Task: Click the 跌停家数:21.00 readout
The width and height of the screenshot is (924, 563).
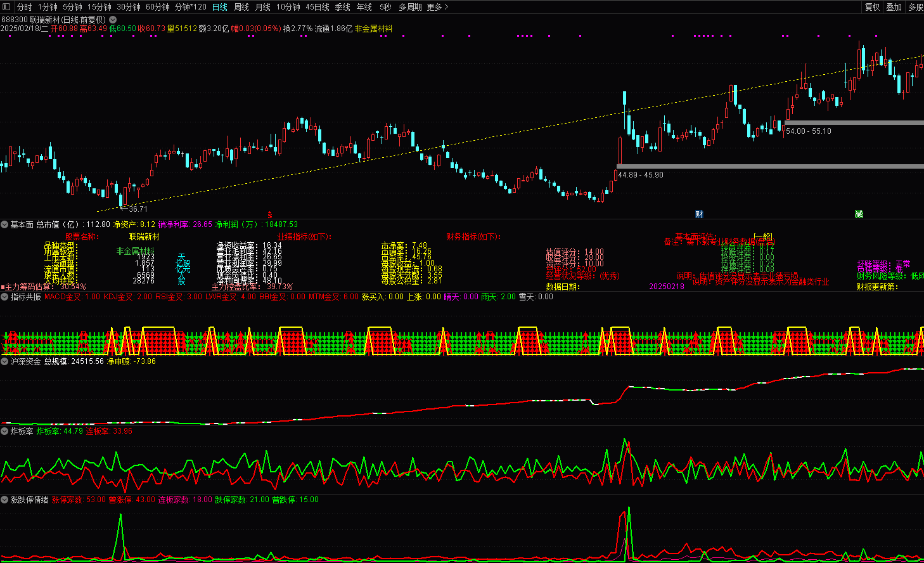Action: point(242,500)
